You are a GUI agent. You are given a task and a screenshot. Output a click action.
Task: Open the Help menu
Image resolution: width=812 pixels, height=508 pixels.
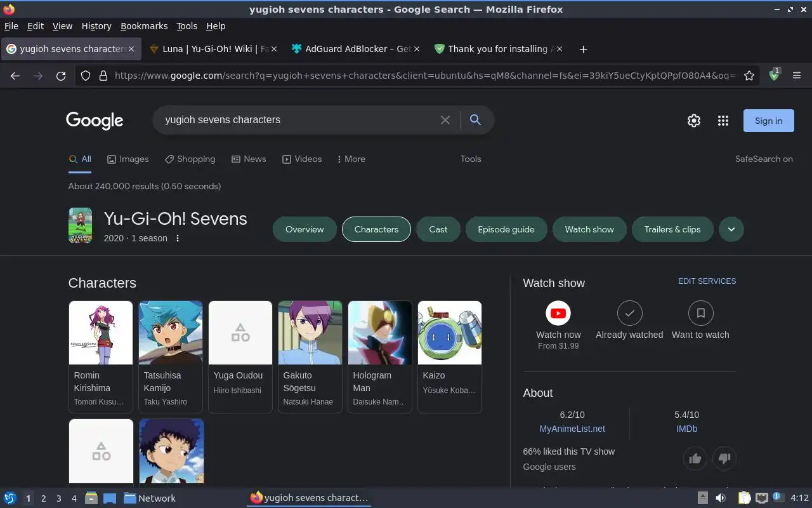(216, 26)
